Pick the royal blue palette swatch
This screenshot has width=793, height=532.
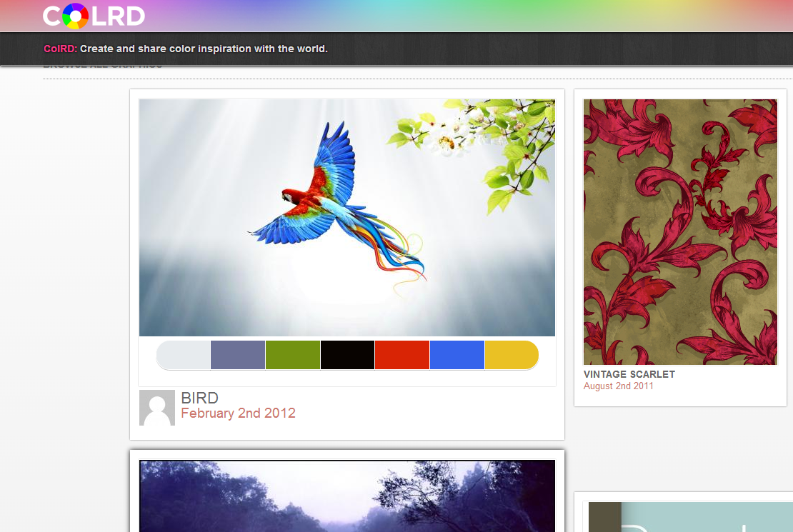[x=457, y=356]
